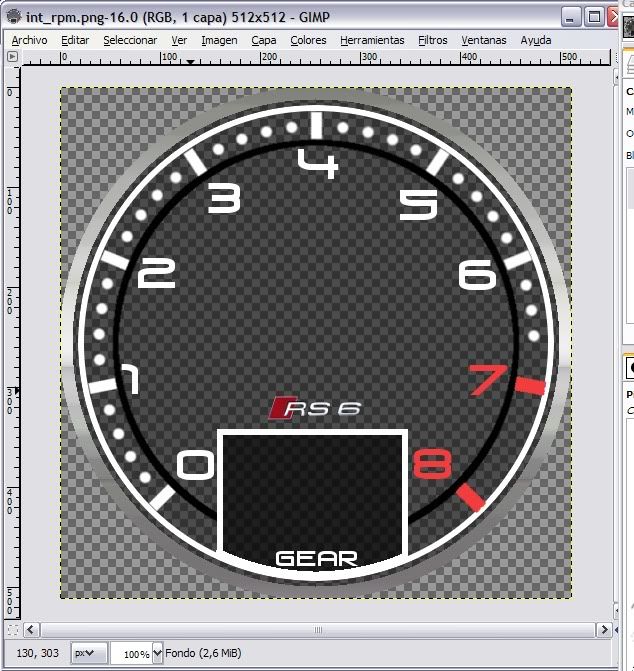634x671 pixels.
Task: Open the Filtros menu
Action: [433, 40]
